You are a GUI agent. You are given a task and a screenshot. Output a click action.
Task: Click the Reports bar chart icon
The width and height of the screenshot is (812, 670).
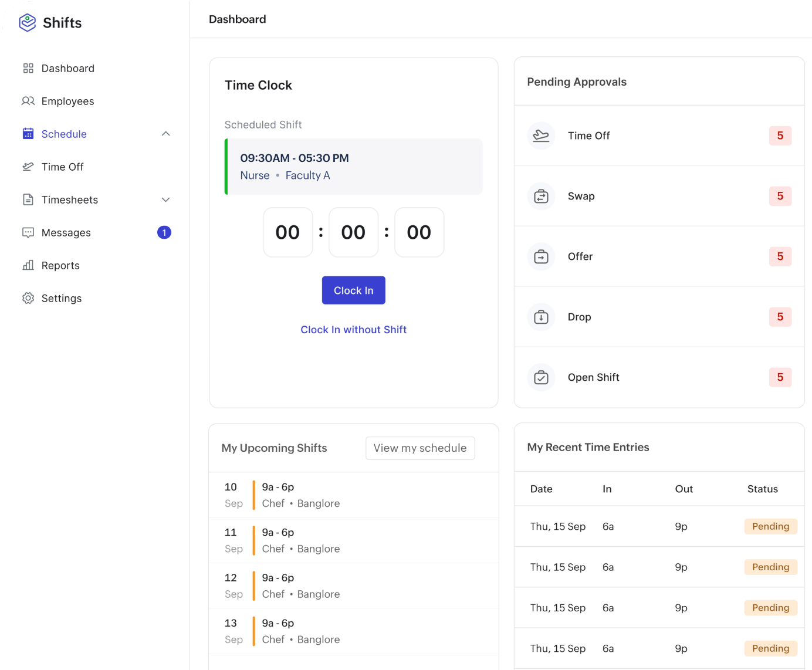[28, 265]
